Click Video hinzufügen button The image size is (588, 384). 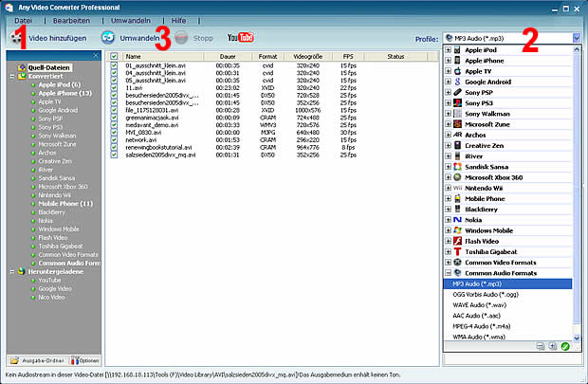[48, 38]
